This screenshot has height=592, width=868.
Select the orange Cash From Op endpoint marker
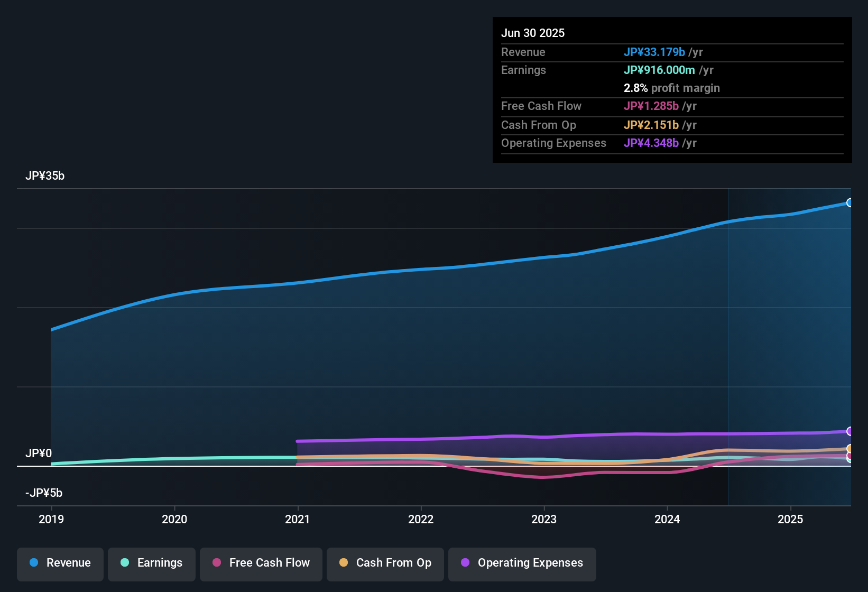pos(850,448)
